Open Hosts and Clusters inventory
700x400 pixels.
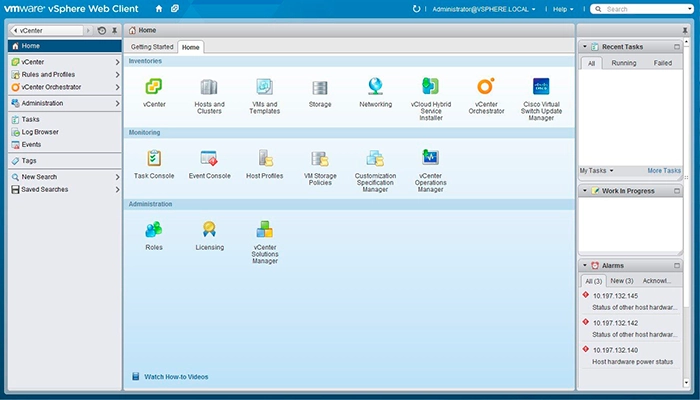point(209,87)
